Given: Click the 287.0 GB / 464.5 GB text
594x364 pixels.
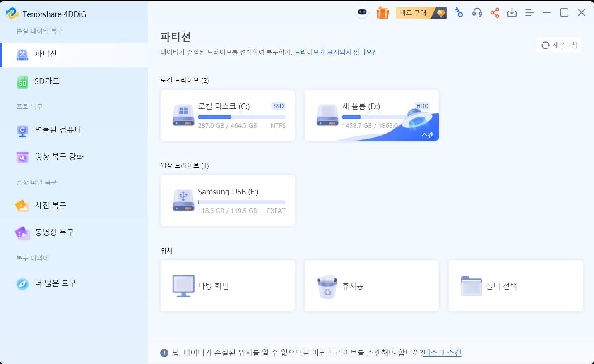Looking at the screenshot, I should tap(227, 125).
